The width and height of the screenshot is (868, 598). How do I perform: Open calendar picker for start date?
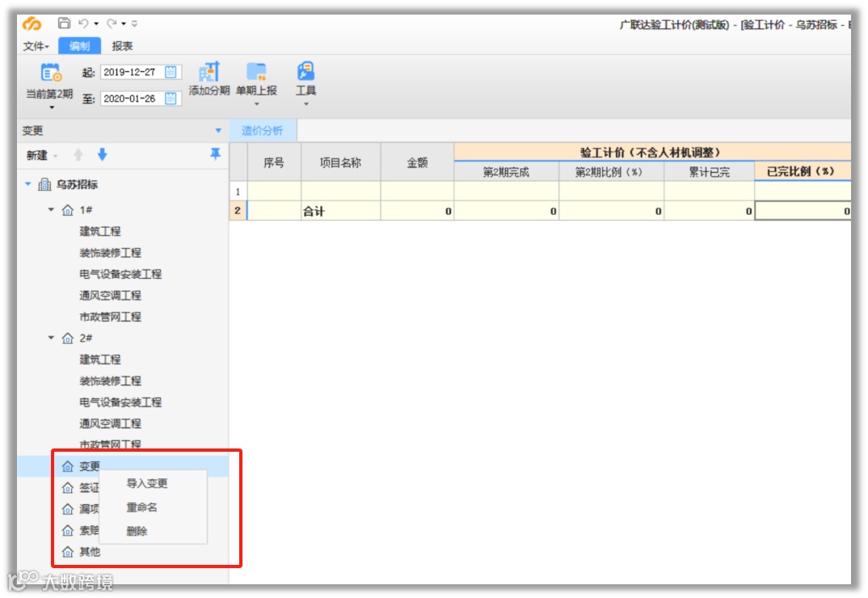point(171,72)
